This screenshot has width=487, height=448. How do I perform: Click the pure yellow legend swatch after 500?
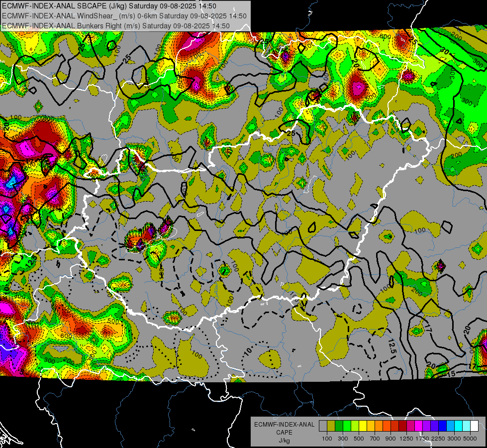pos(363,426)
